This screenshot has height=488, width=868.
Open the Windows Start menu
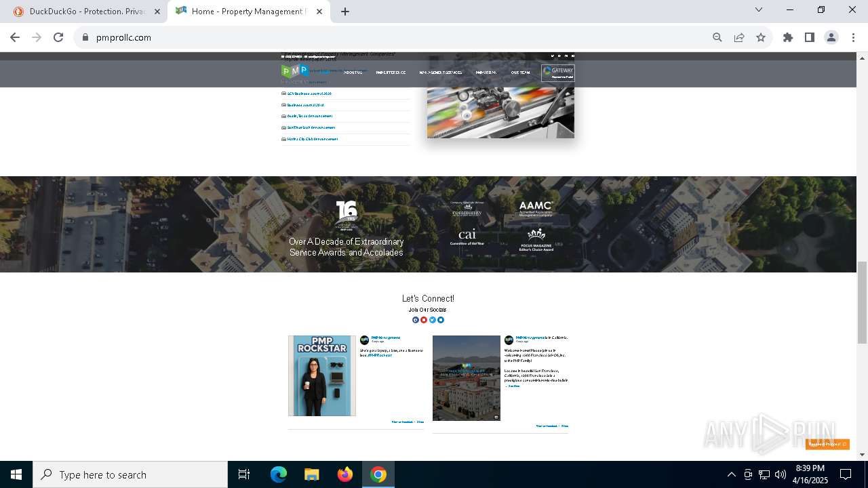click(x=16, y=474)
